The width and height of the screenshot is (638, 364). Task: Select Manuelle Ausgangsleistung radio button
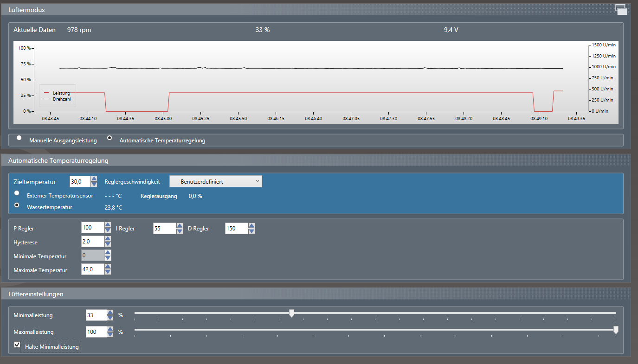19,138
